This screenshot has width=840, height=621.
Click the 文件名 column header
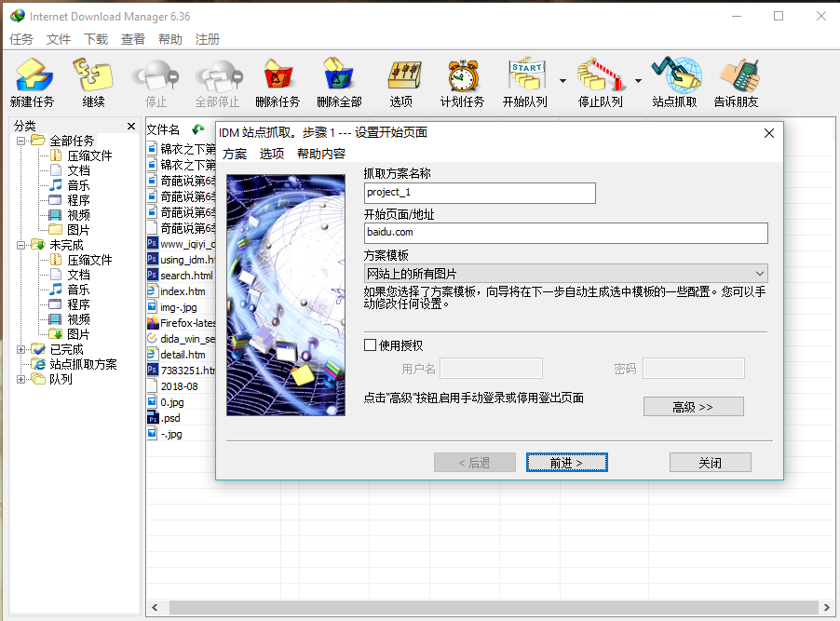click(163, 129)
